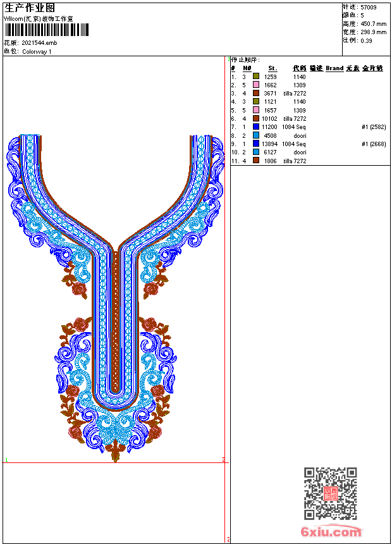This screenshot has width=392, height=544.
Task: Choose the light blue swatch in stop row 8
Action: tap(256, 135)
